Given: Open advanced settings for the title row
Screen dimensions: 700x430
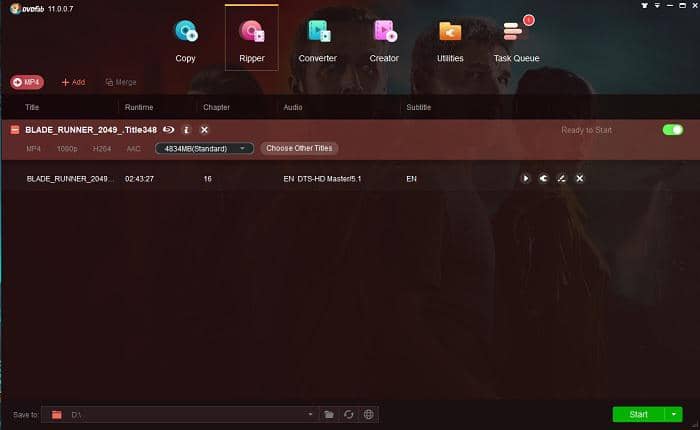Looking at the screenshot, I should [543, 179].
